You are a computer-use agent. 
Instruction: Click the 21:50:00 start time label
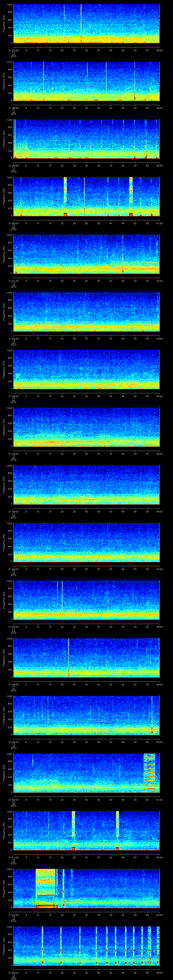point(13,800)
